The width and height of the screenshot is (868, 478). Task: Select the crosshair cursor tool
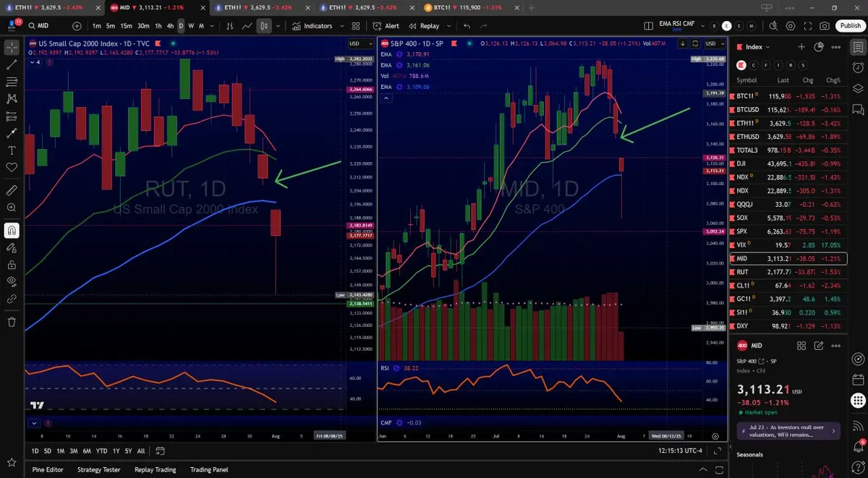point(12,48)
